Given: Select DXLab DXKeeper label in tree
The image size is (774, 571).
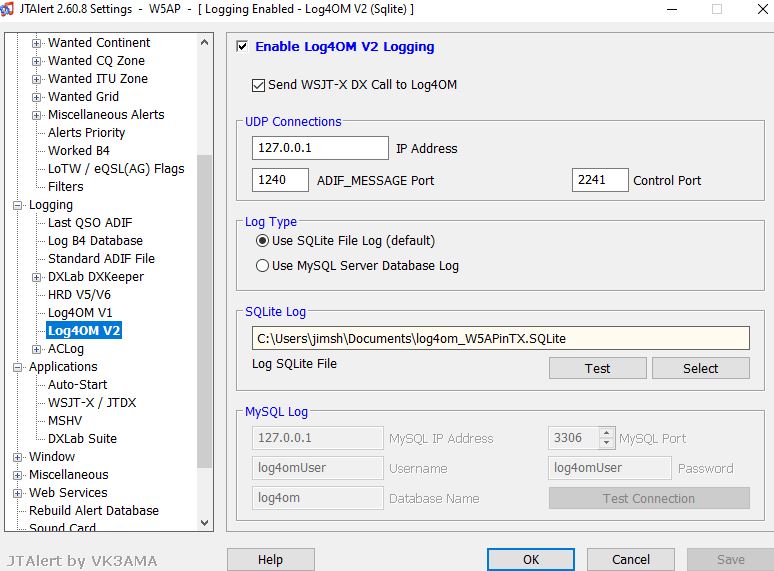Looking at the screenshot, I should (96, 277).
